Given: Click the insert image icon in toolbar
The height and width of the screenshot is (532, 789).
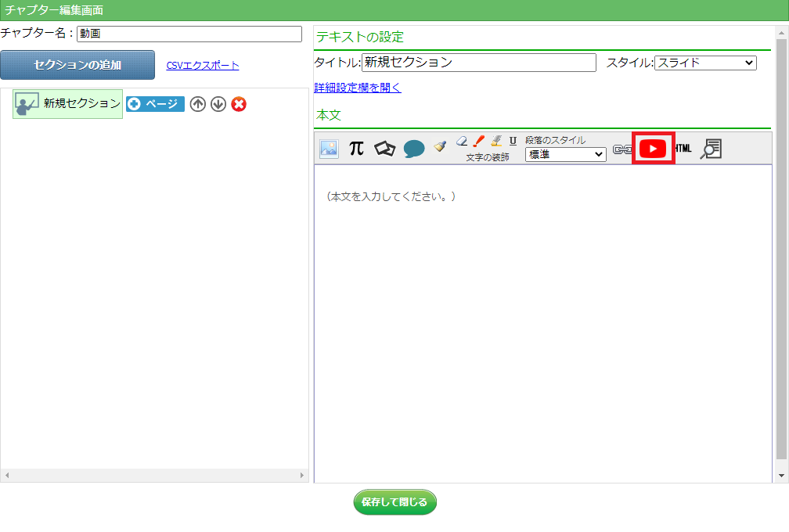Looking at the screenshot, I should (x=330, y=149).
